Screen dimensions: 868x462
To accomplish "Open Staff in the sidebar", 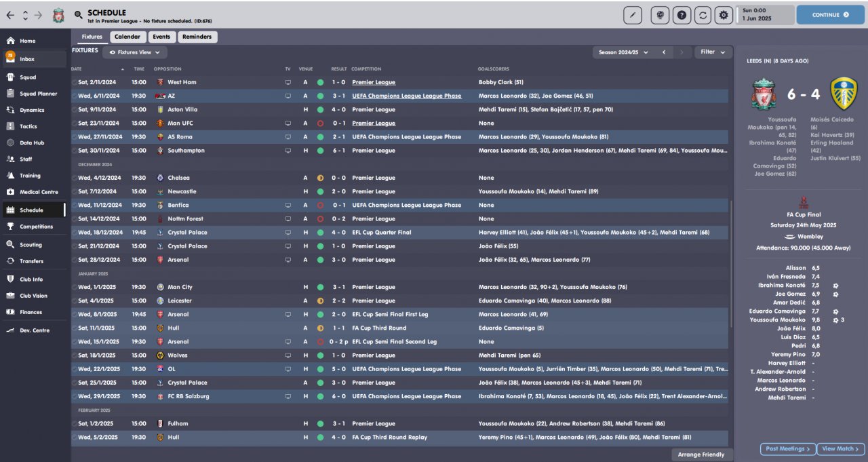I will tap(34, 159).
